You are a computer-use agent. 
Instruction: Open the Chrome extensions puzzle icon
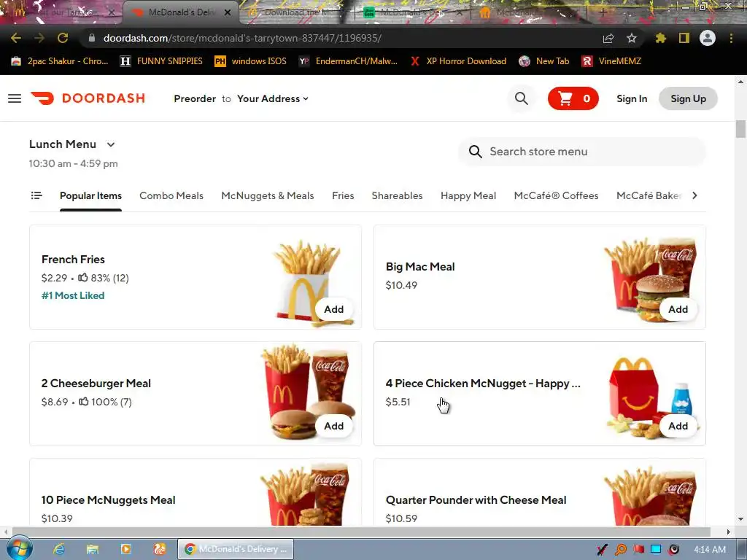tap(661, 38)
